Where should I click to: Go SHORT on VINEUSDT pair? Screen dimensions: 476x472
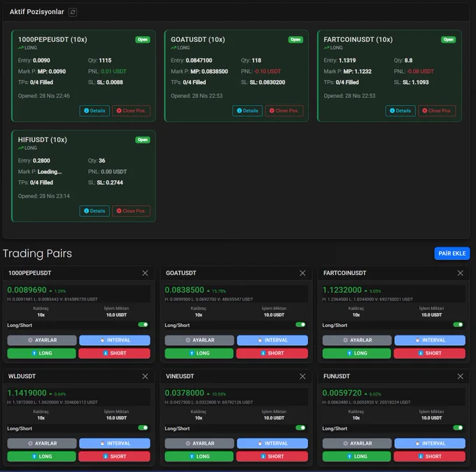click(x=272, y=457)
